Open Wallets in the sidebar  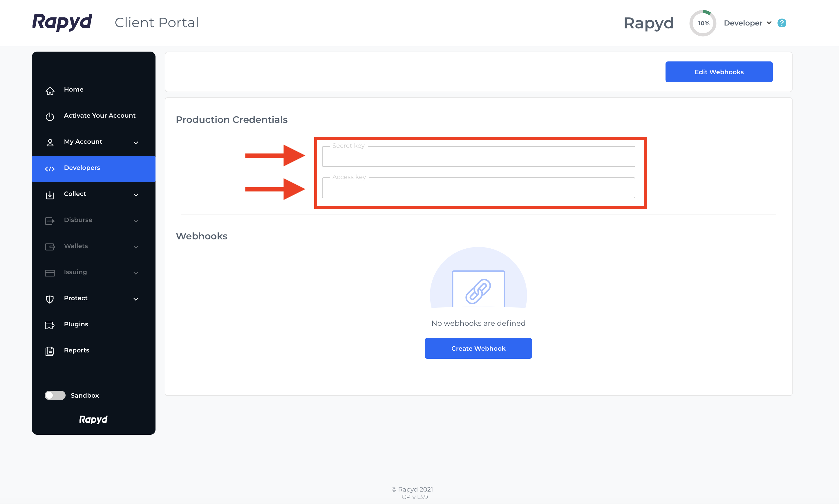click(76, 246)
